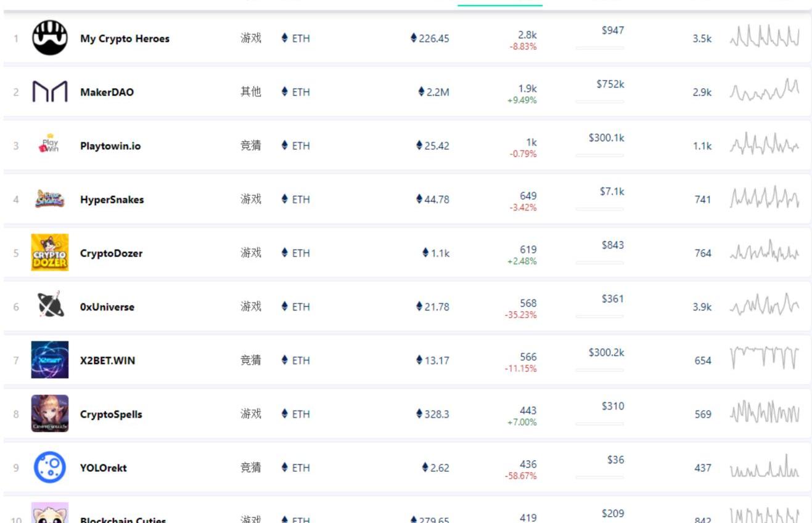Open the Playtowin.io app icon
This screenshot has width=812, height=523.
(49, 145)
